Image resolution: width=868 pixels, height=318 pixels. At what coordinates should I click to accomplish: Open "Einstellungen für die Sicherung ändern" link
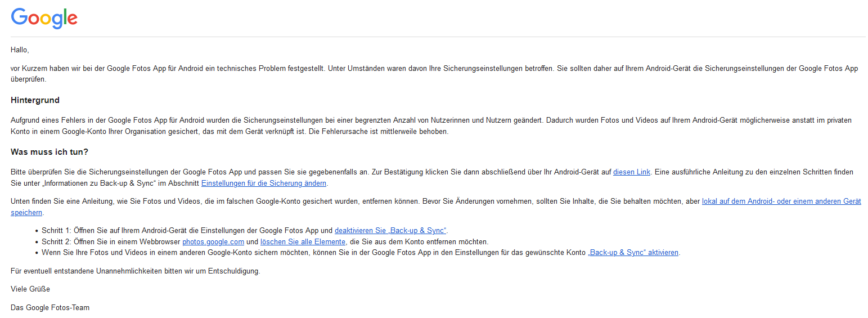(x=264, y=183)
